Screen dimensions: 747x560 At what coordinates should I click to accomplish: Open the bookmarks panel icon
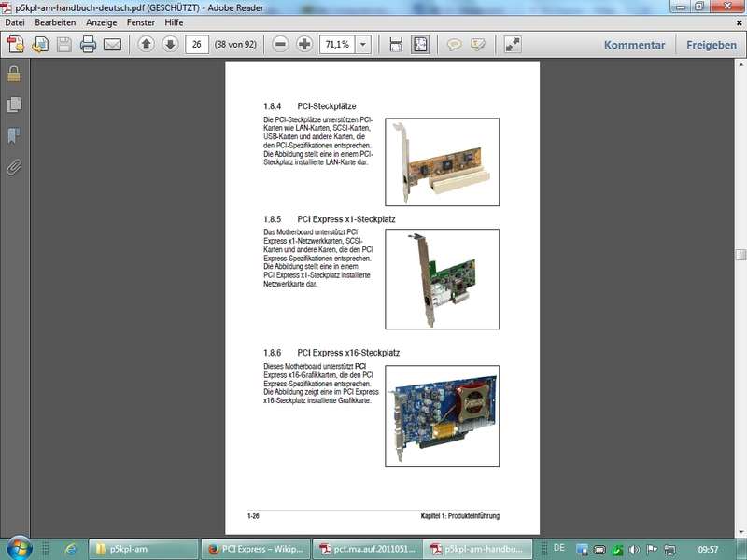click(x=14, y=135)
